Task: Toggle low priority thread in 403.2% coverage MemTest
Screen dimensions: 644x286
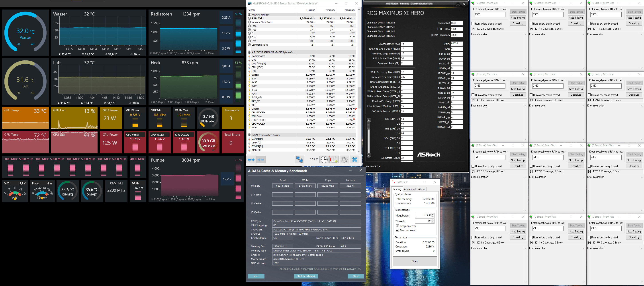Action: 473,24
